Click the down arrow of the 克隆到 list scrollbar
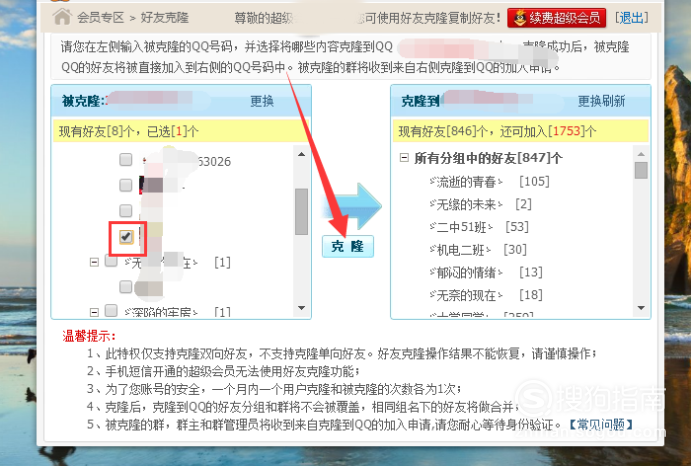Viewport: 691px width, 466px height. 641,308
